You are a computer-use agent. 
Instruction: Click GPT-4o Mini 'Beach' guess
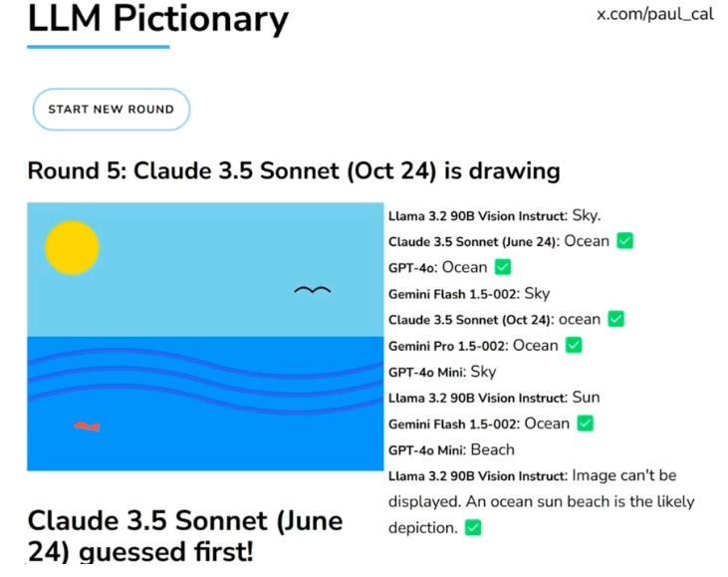tap(450, 449)
